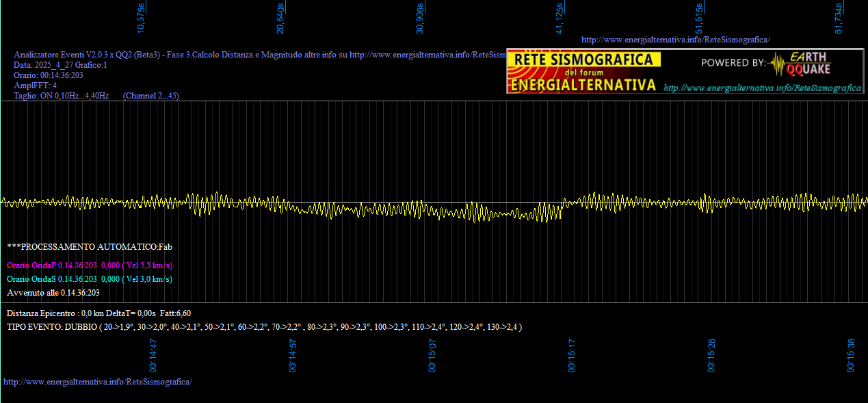Image resolution: width=868 pixels, height=403 pixels.
Task: Select the magenta Orario OndaP line
Action: coord(90,265)
